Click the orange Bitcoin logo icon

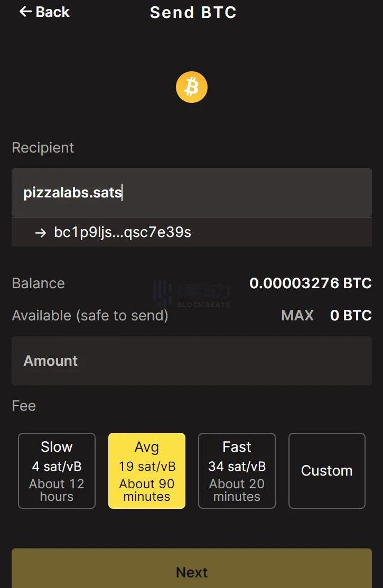pyautogui.click(x=192, y=87)
